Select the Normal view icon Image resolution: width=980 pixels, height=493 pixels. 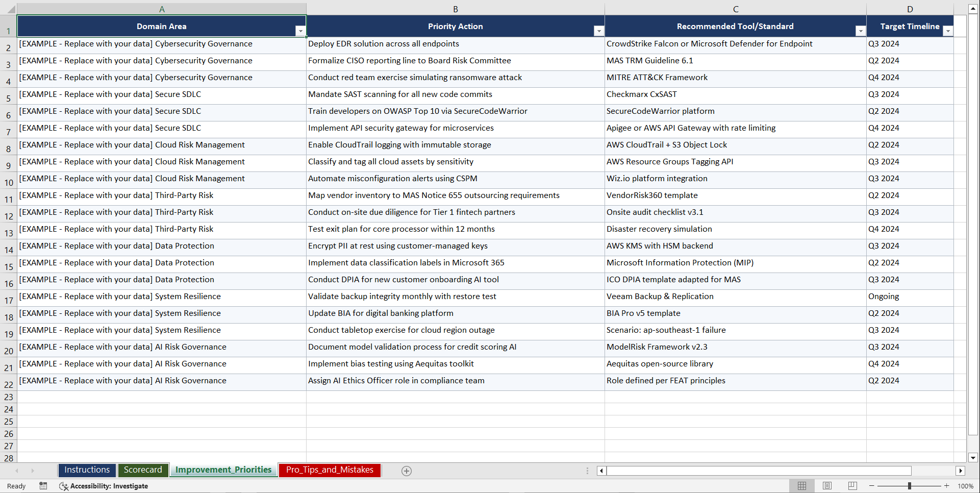(x=802, y=485)
